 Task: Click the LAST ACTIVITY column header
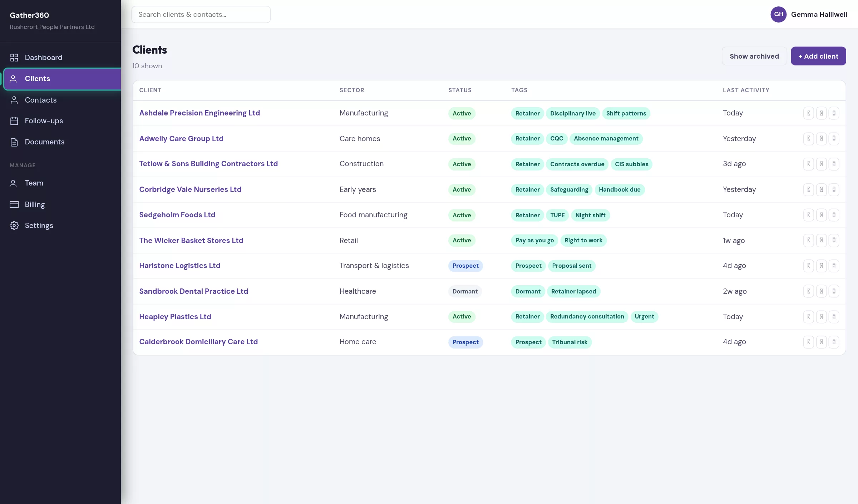(746, 90)
